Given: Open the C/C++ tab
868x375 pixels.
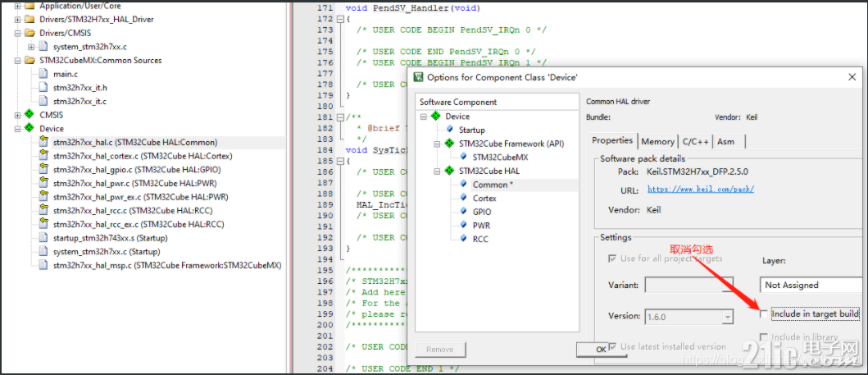Looking at the screenshot, I should [695, 142].
